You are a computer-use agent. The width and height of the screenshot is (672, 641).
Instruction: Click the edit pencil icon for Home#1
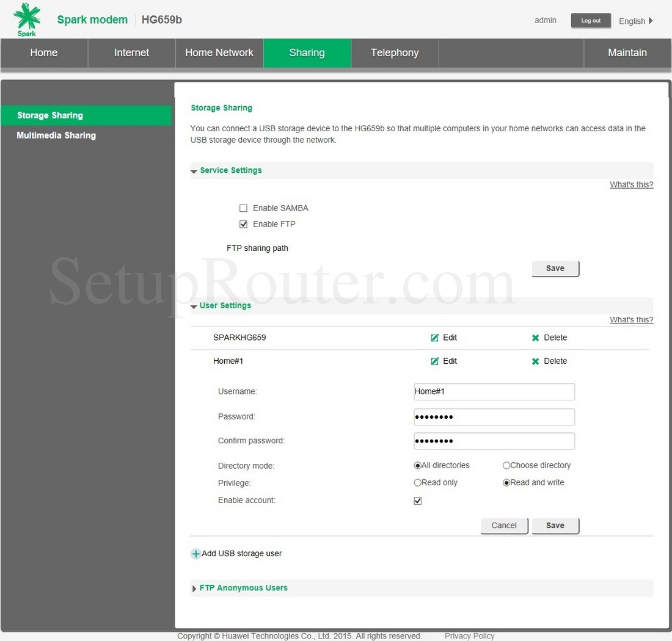click(x=434, y=361)
